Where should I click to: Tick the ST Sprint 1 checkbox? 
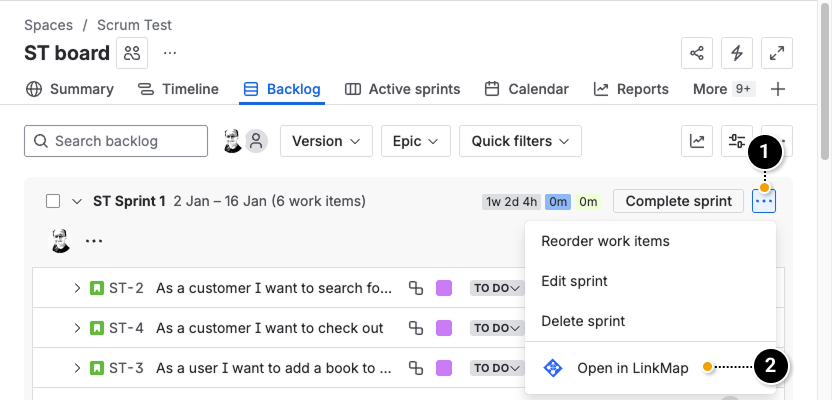[53, 201]
